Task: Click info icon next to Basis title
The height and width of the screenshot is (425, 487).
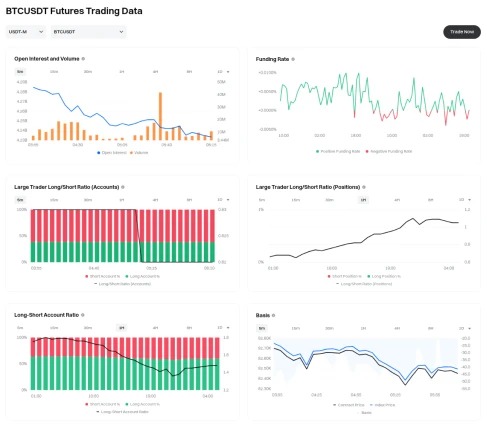Action: pos(274,315)
